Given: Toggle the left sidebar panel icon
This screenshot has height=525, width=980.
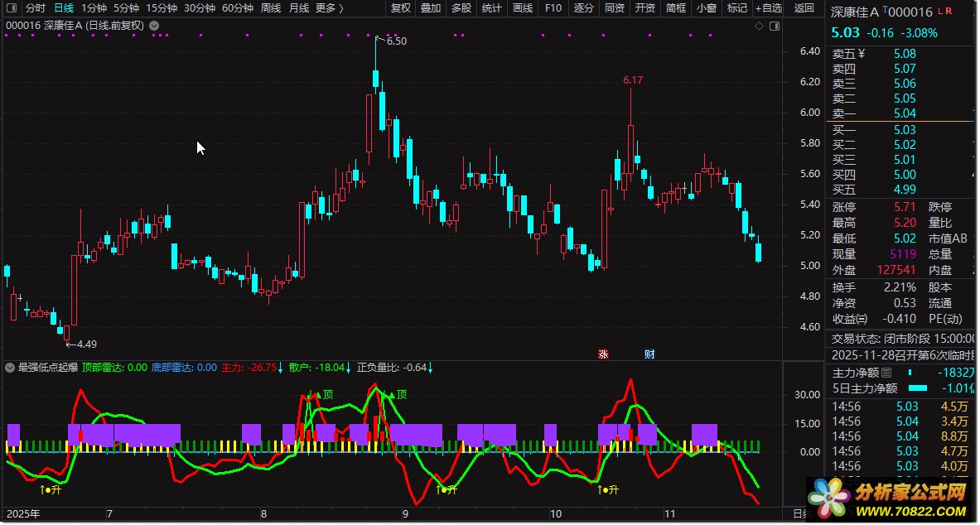Looking at the screenshot, I should tap(11, 8).
